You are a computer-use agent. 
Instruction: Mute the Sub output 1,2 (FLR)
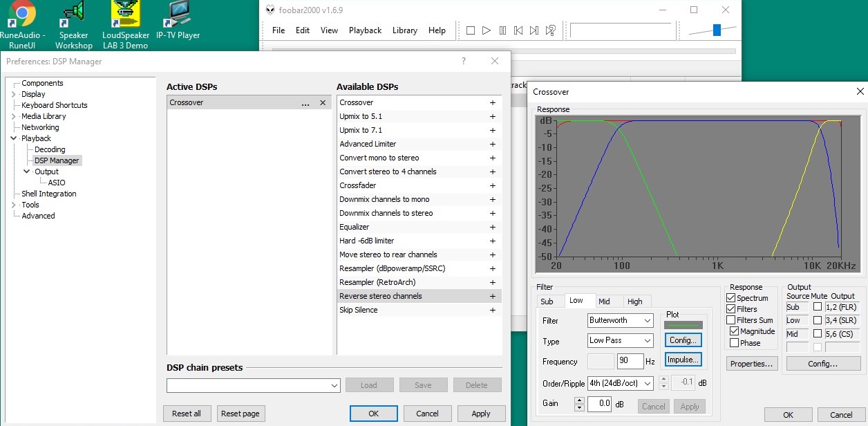tap(818, 307)
